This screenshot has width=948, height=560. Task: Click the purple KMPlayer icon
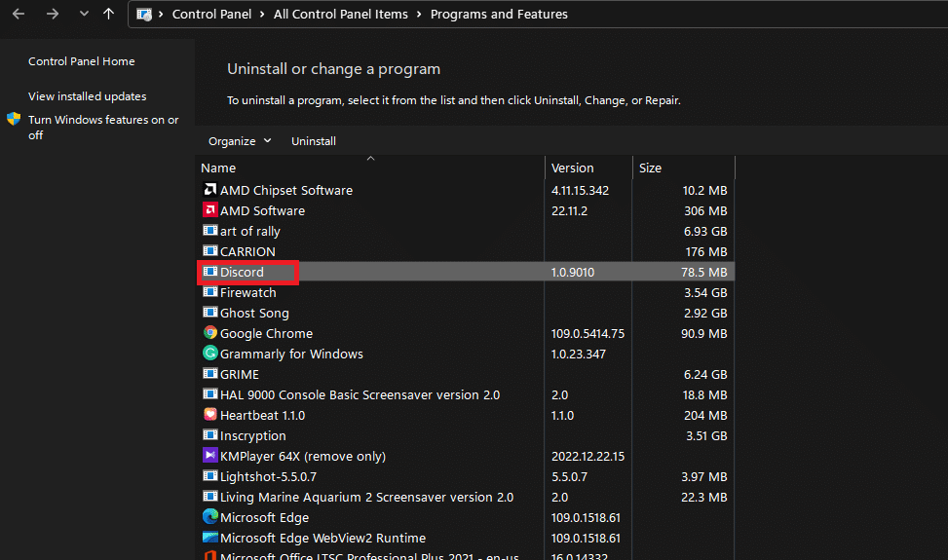pos(209,455)
